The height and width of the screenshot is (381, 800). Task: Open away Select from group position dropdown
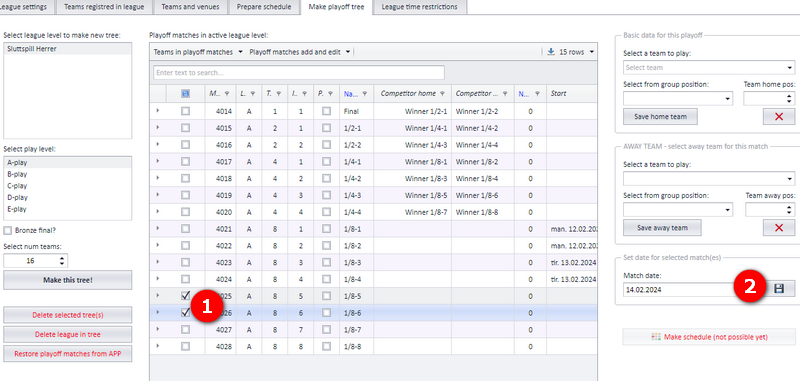[678, 210]
